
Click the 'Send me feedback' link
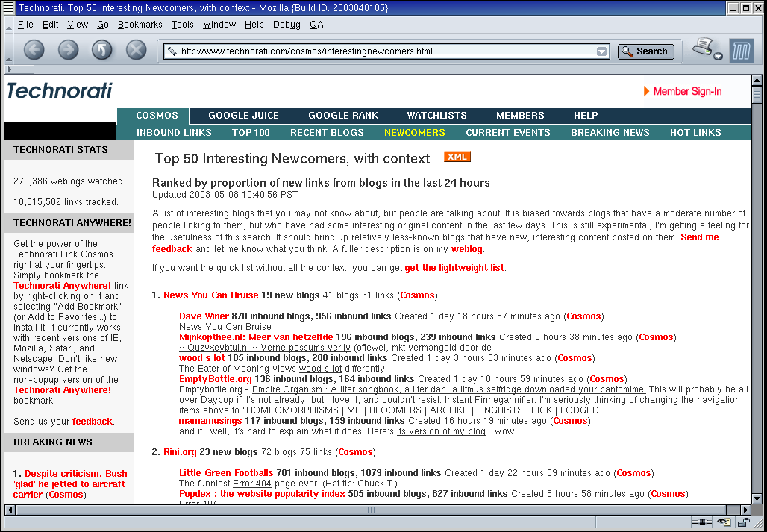(700, 237)
